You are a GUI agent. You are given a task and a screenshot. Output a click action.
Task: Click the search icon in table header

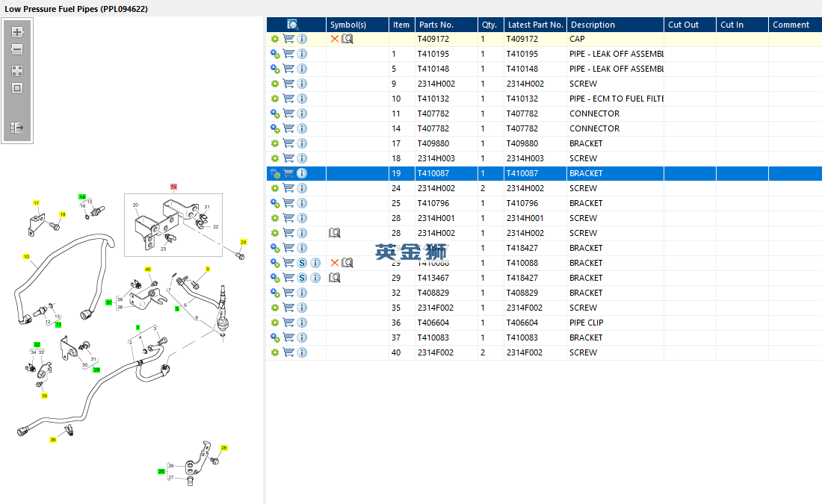pos(293,25)
